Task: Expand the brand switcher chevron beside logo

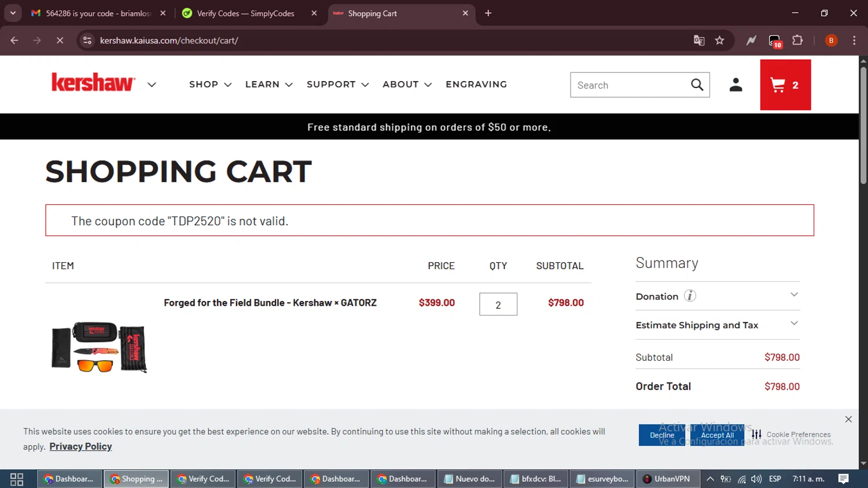Action: [152, 85]
